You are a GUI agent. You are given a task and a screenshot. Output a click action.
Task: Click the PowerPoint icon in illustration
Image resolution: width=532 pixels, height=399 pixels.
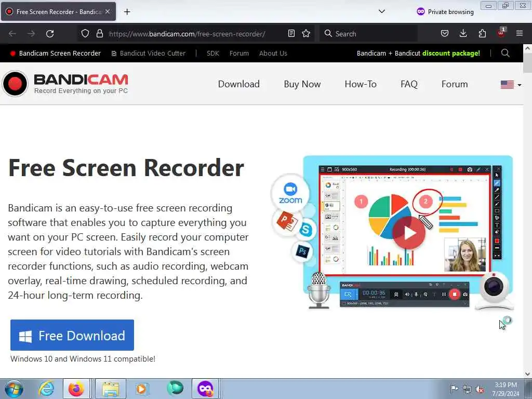[x=287, y=221]
